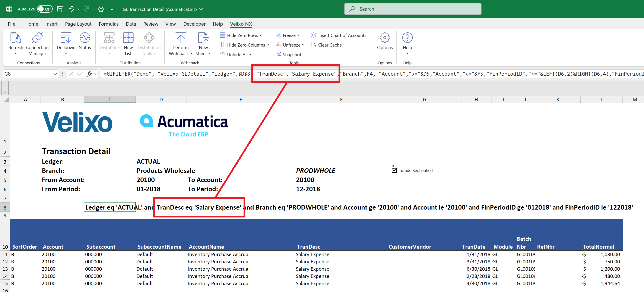Toggle AutoSave switch
Viewport: 644px width, 292px height.
pyautogui.click(x=45, y=9)
